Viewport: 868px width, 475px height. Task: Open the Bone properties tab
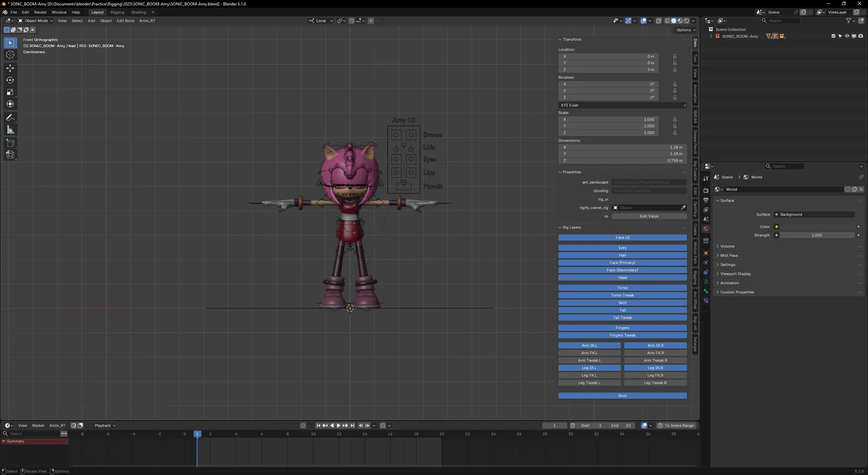(706, 291)
